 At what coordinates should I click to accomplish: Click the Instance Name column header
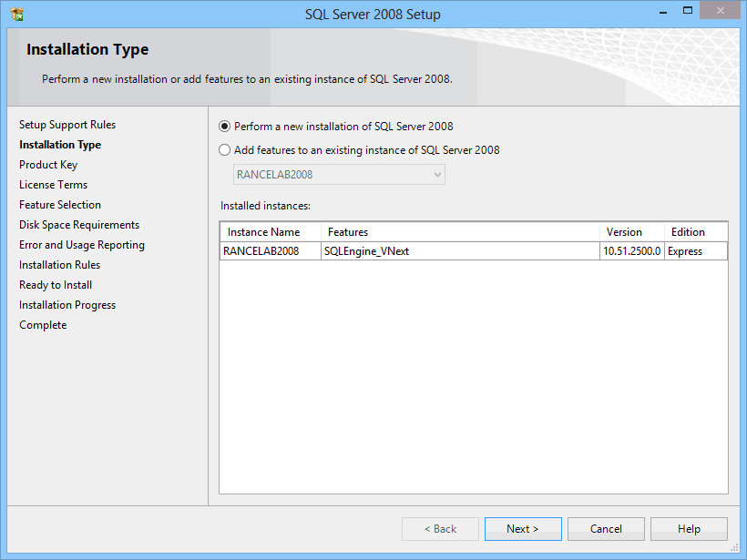271,232
